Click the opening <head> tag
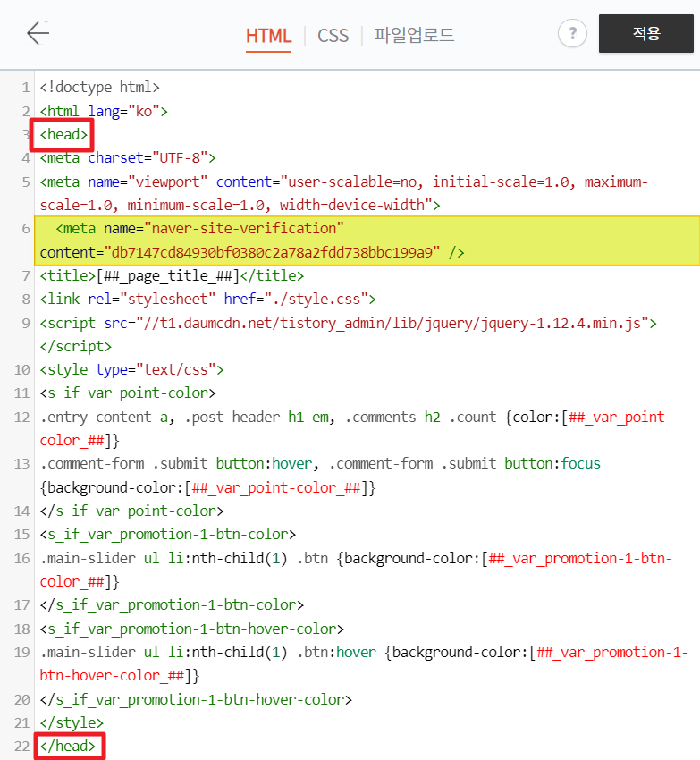This screenshot has height=760, width=700. point(64,134)
